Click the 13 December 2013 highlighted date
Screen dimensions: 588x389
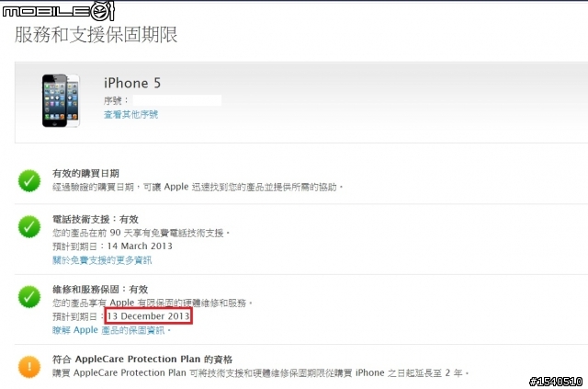tap(149, 316)
